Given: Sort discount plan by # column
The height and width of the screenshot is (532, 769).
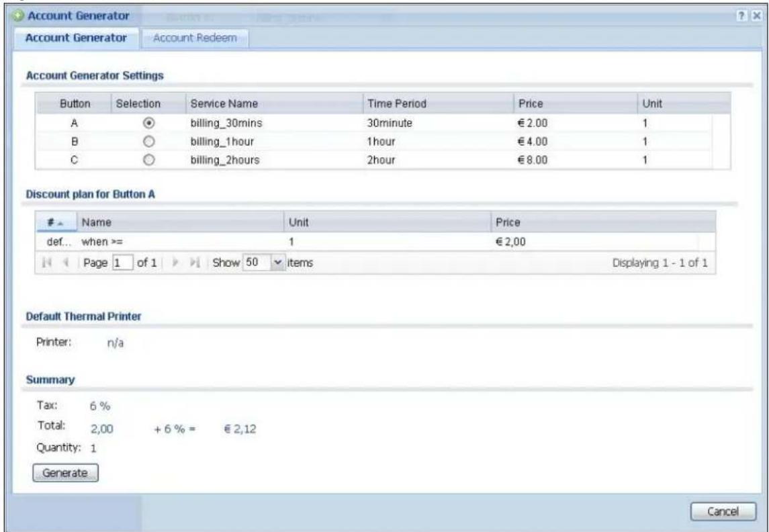Looking at the screenshot, I should point(56,222).
